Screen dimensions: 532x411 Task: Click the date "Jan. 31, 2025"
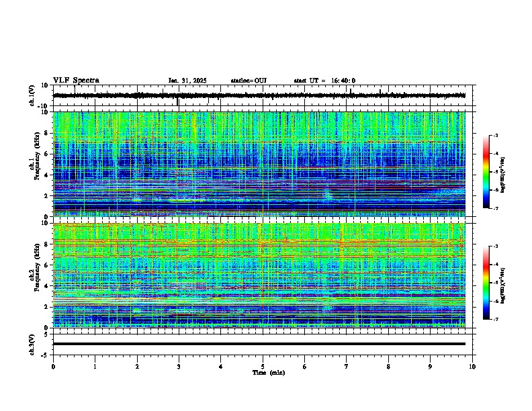point(187,81)
